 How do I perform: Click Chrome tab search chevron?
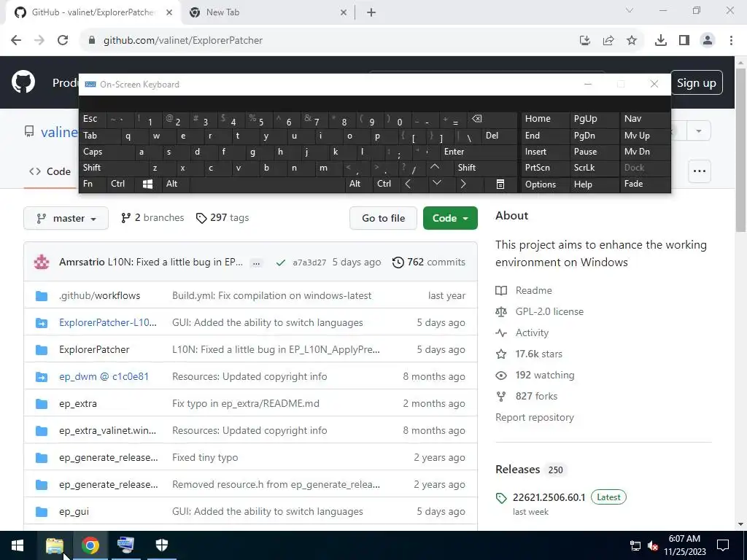[x=629, y=10]
